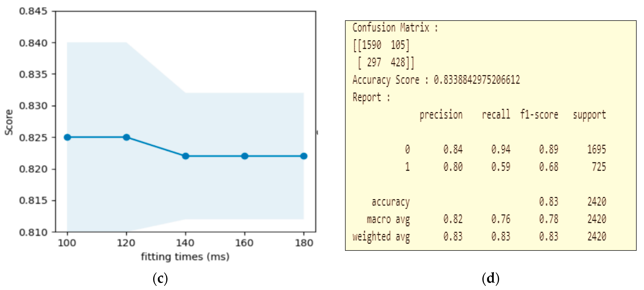Click the data point at 140 ms
Image resolution: width=644 pixels, height=290 pixels.
(186, 156)
